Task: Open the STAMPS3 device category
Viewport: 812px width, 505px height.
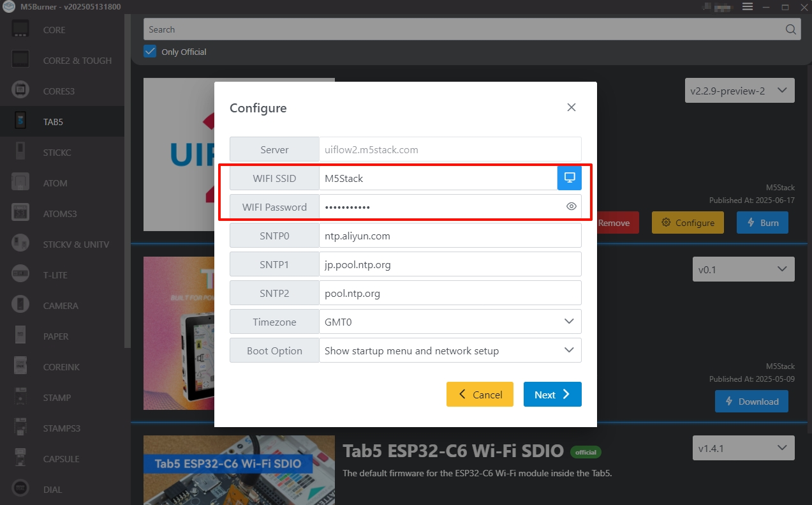Action: click(x=62, y=428)
